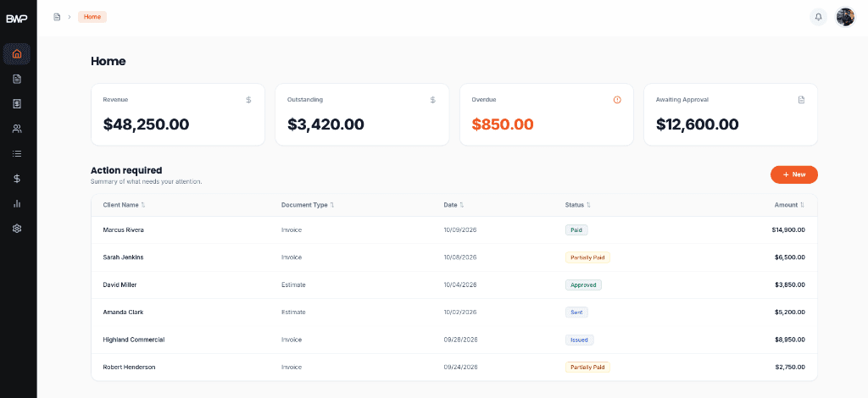
Task: Click the date 09/24/2026
Action: 460,367
